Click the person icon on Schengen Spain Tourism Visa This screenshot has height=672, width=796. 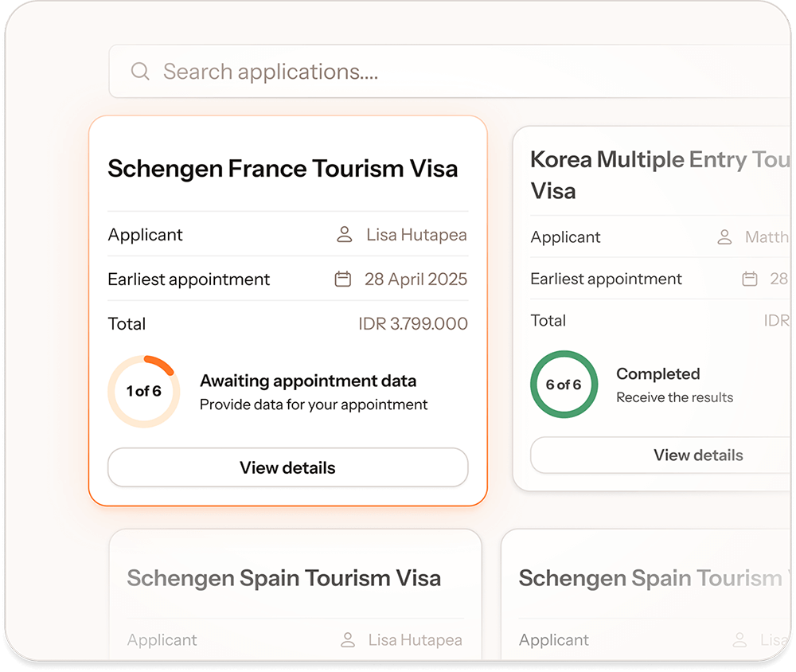click(x=347, y=639)
